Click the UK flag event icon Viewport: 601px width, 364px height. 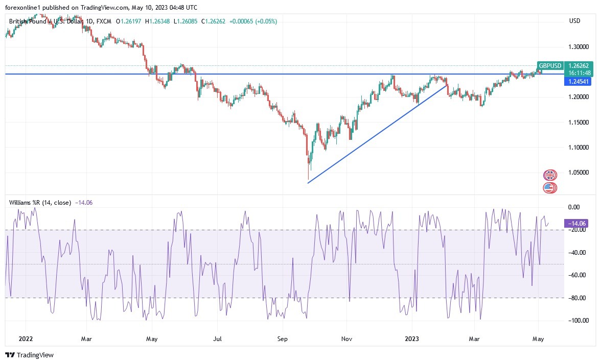[x=550, y=175]
